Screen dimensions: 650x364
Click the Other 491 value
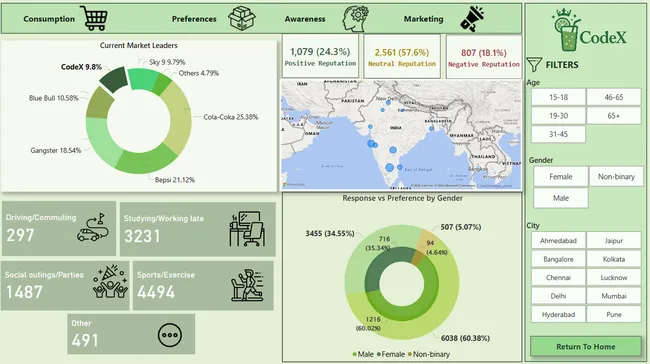85,341
